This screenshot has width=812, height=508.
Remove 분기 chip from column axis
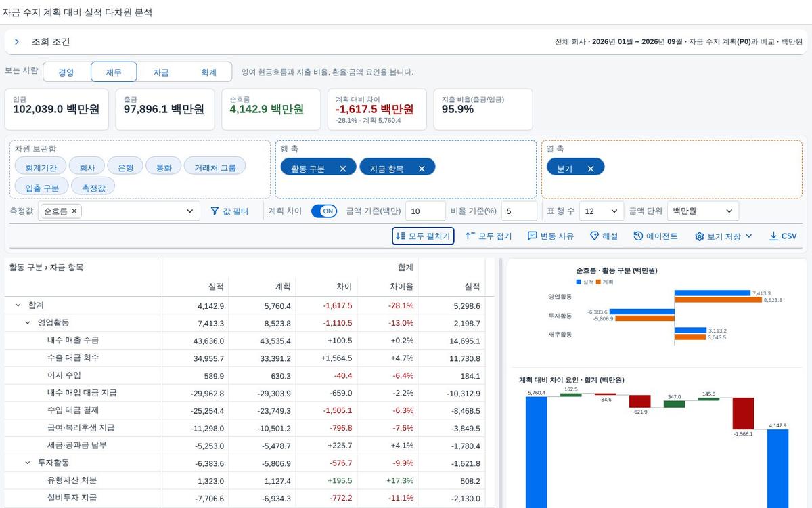(x=591, y=169)
